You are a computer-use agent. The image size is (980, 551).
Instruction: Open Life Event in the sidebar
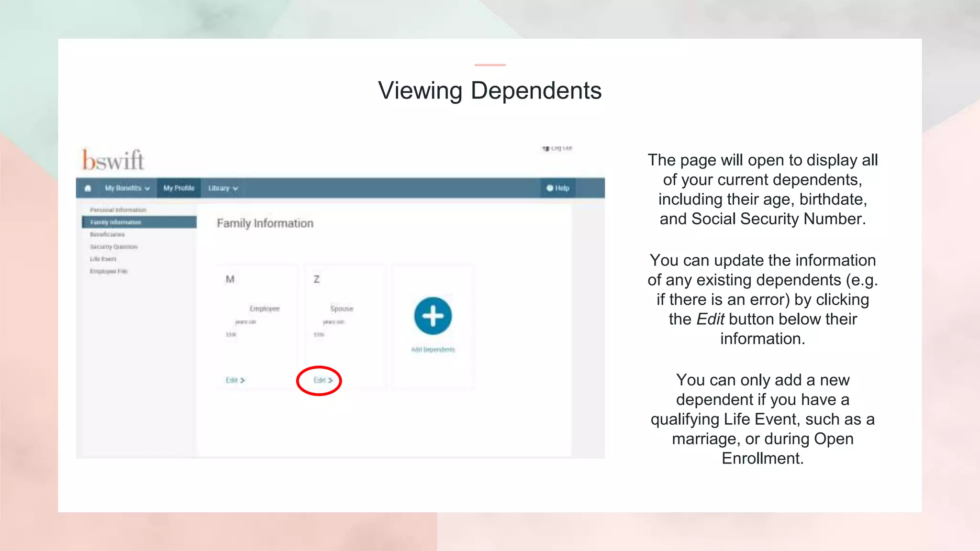click(x=103, y=259)
